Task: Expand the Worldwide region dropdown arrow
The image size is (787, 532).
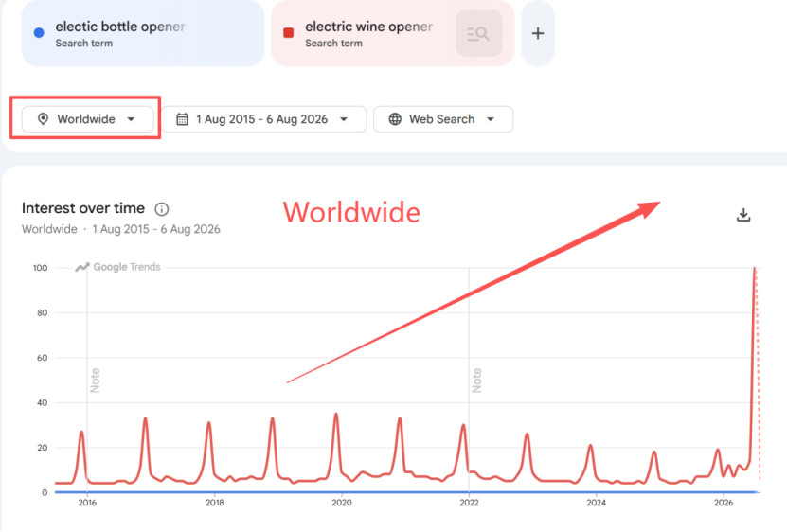Action: (x=131, y=119)
